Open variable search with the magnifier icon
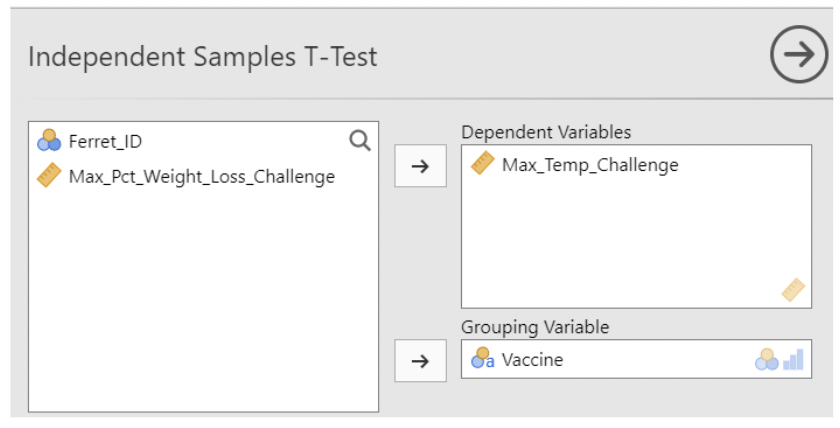 pos(360,142)
